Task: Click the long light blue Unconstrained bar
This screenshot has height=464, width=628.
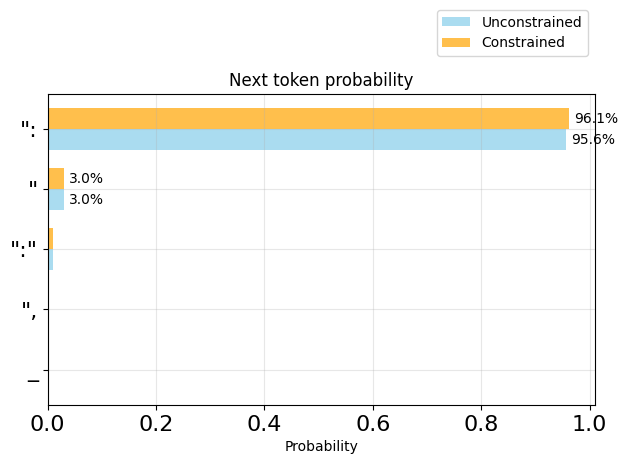Action: click(307, 140)
